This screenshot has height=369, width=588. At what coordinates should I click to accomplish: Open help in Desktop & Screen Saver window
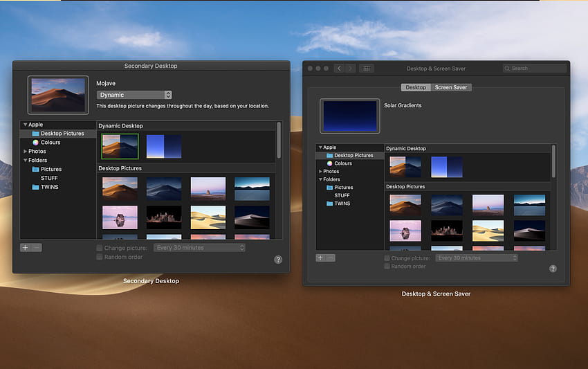point(553,269)
